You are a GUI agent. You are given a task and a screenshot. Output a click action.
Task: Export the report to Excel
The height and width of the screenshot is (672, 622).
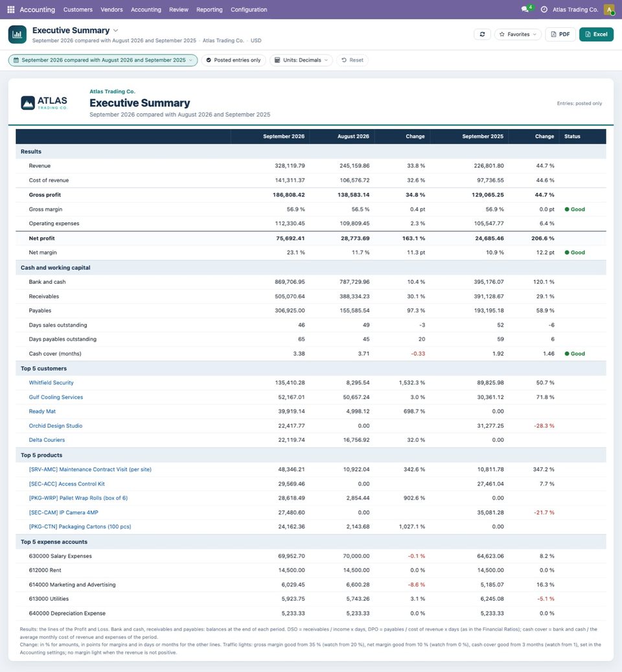[596, 34]
